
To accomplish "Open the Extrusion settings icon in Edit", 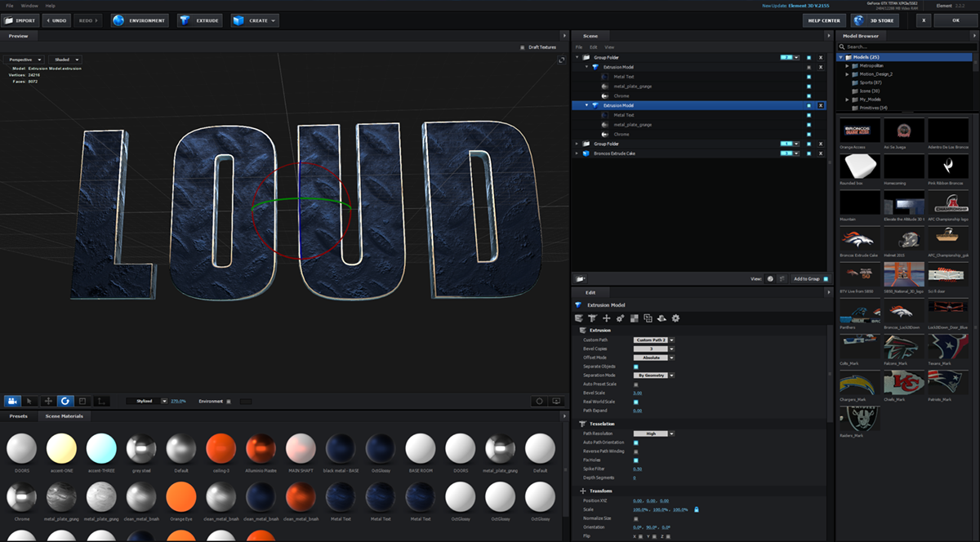I will (579, 318).
